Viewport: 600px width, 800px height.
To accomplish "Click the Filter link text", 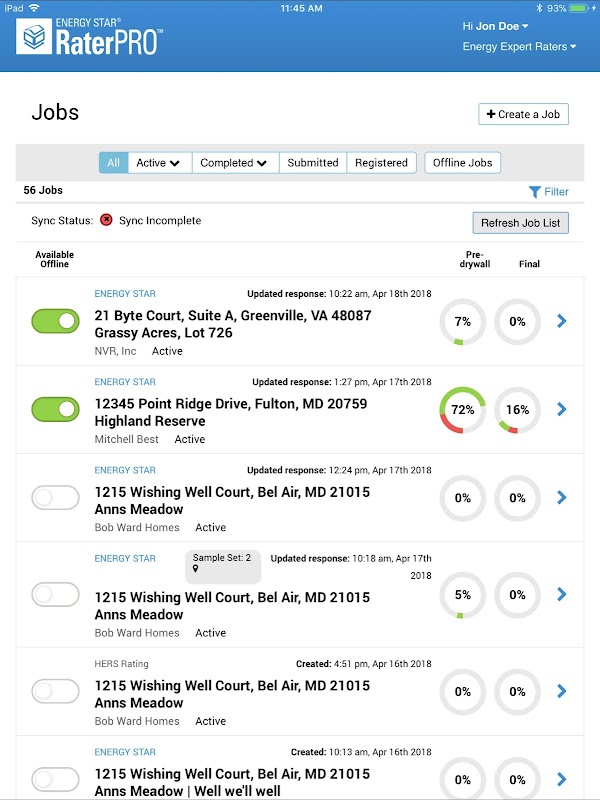I will point(556,192).
